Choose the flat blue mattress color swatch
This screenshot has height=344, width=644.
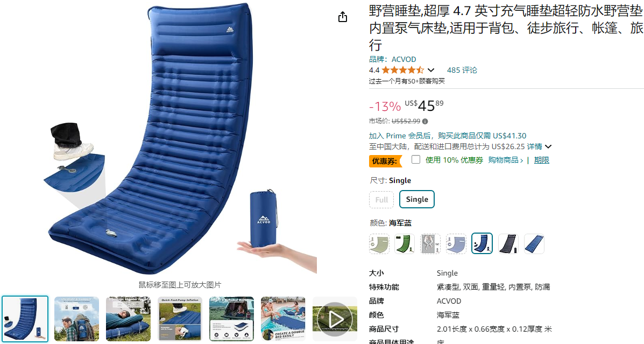point(534,244)
